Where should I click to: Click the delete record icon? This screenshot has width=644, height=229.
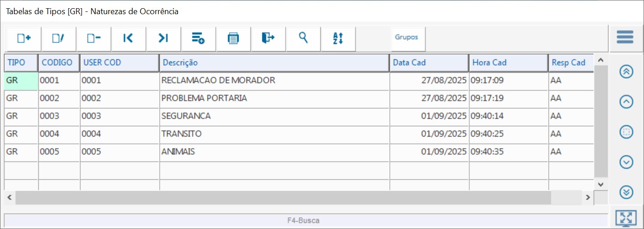[x=94, y=38]
